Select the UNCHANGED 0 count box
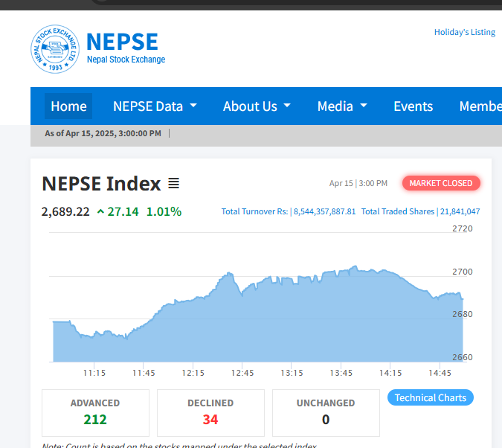Image resolution: width=502 pixels, height=448 pixels. [x=326, y=412]
